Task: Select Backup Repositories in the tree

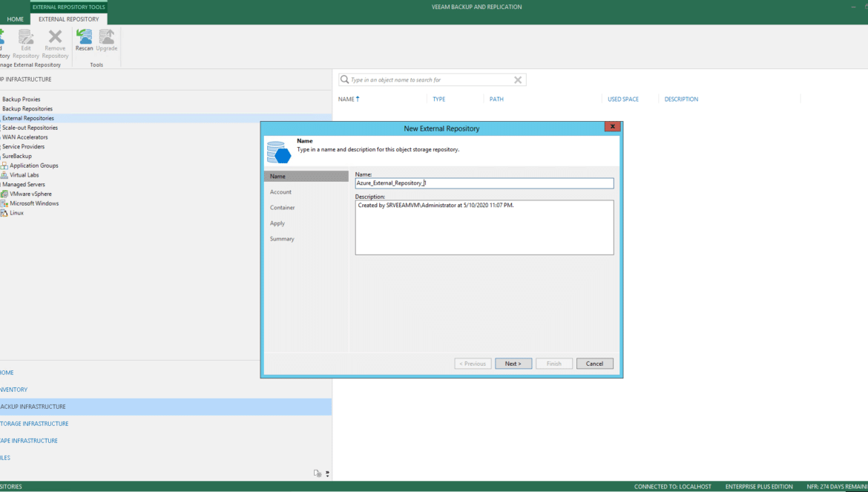Action: tap(27, 109)
